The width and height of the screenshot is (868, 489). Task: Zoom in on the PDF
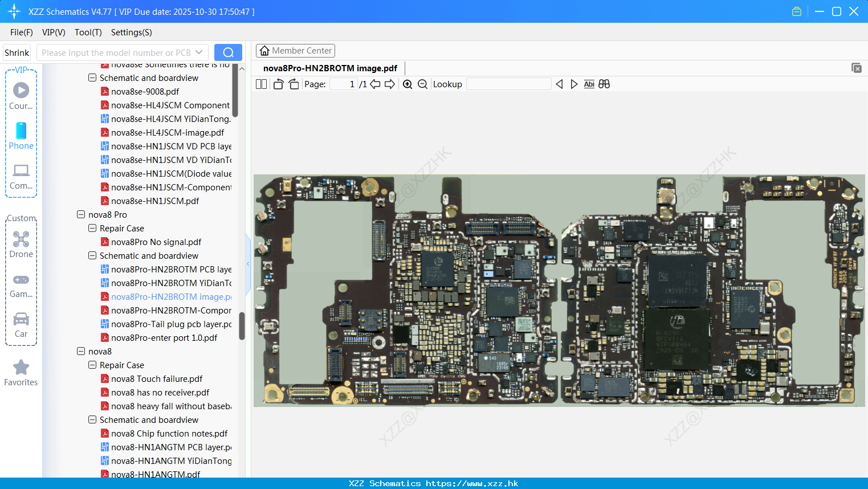(x=407, y=84)
